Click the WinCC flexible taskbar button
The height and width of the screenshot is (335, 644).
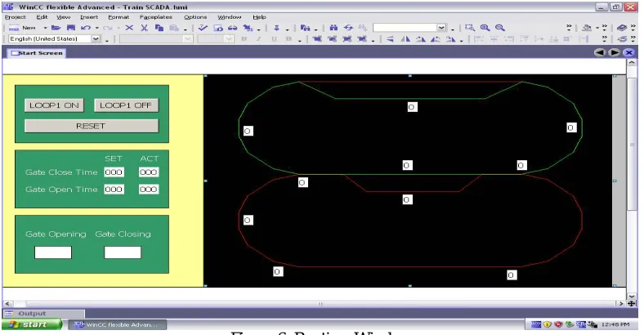coord(118,324)
